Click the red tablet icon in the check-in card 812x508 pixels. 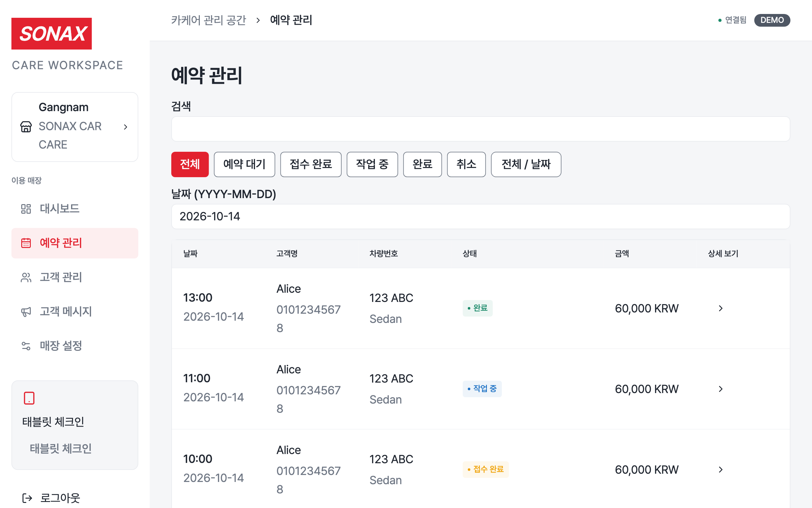29,398
